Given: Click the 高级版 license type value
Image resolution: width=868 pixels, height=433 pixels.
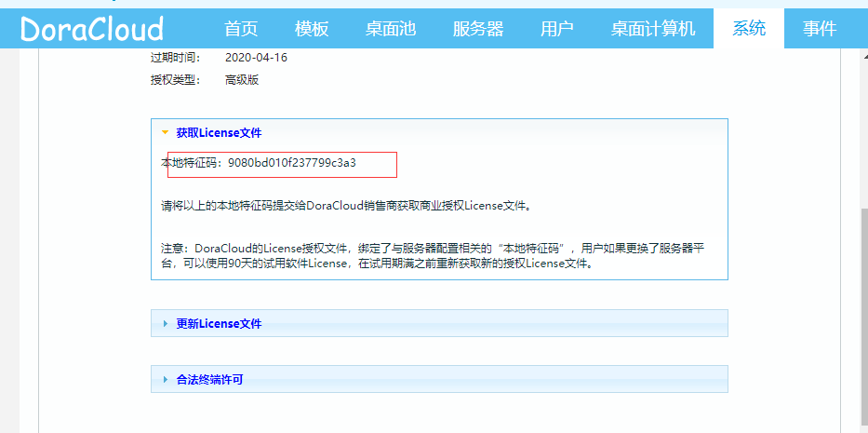Looking at the screenshot, I should (242, 80).
